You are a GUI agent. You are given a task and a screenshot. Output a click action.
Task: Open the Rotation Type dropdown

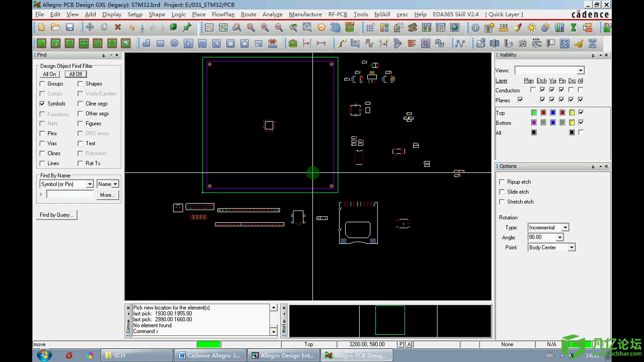coord(565,228)
